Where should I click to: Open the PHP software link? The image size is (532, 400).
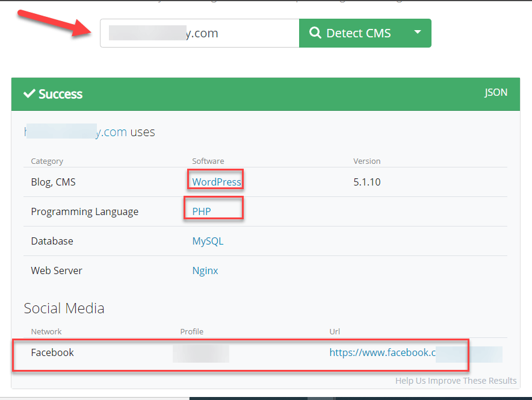pyautogui.click(x=202, y=211)
